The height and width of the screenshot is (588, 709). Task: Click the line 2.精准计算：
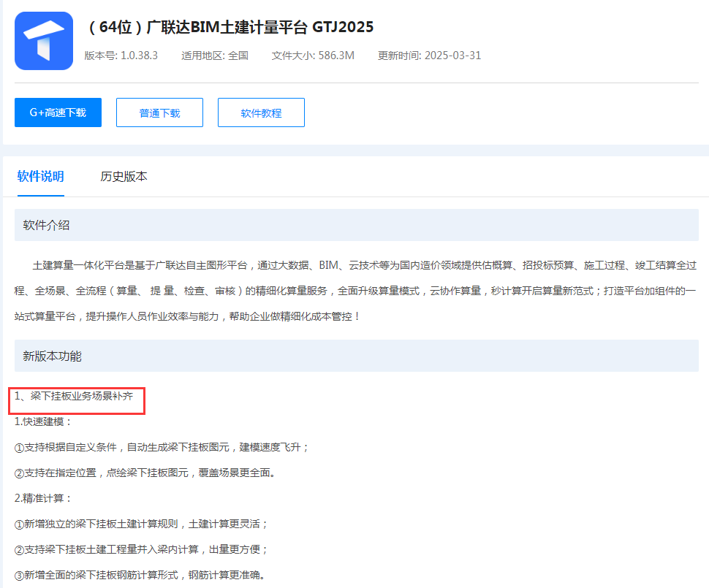[43, 498]
